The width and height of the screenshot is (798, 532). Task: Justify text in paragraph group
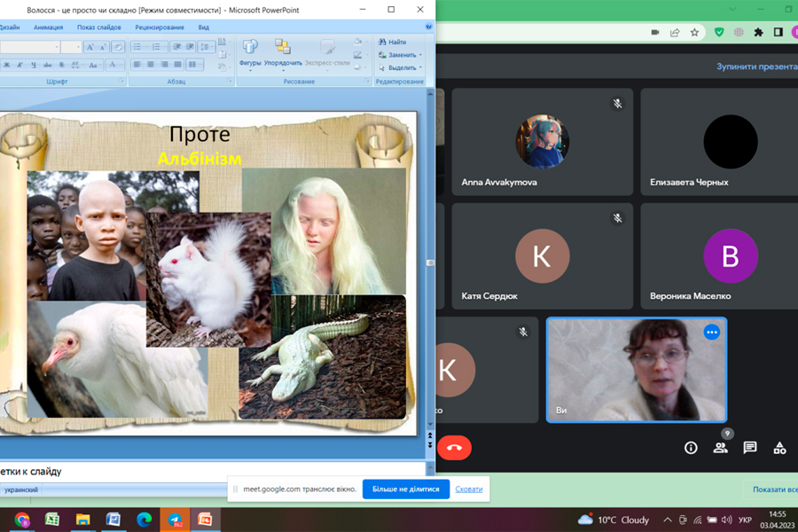click(177, 64)
